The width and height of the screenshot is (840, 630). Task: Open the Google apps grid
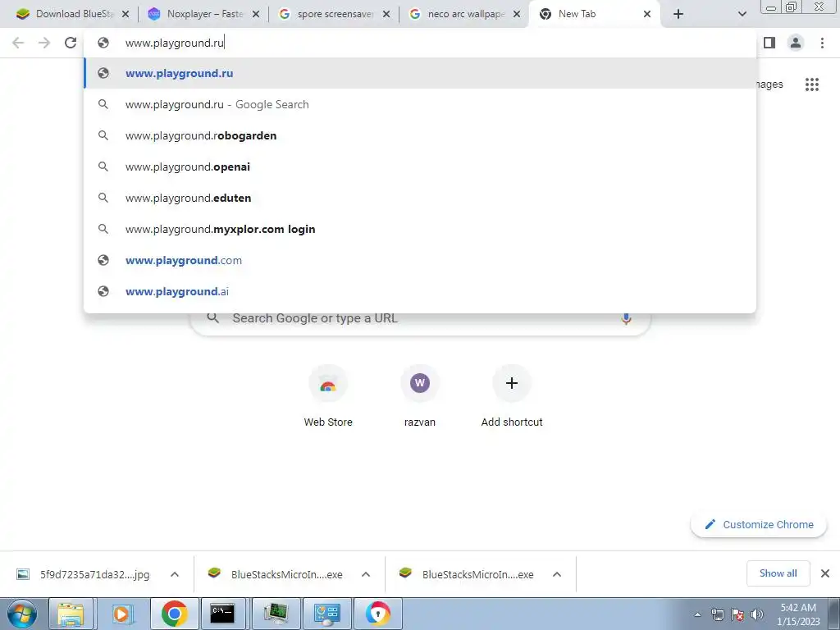pos(812,84)
